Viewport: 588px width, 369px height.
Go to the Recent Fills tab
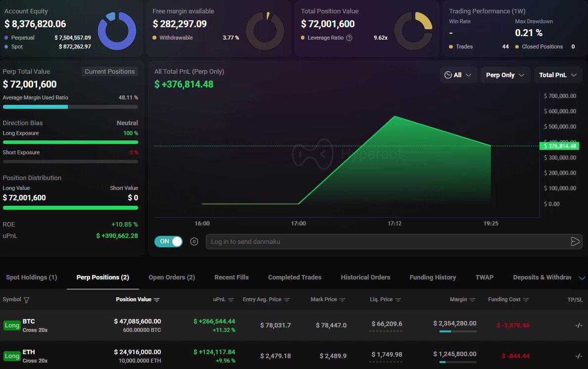(x=231, y=277)
